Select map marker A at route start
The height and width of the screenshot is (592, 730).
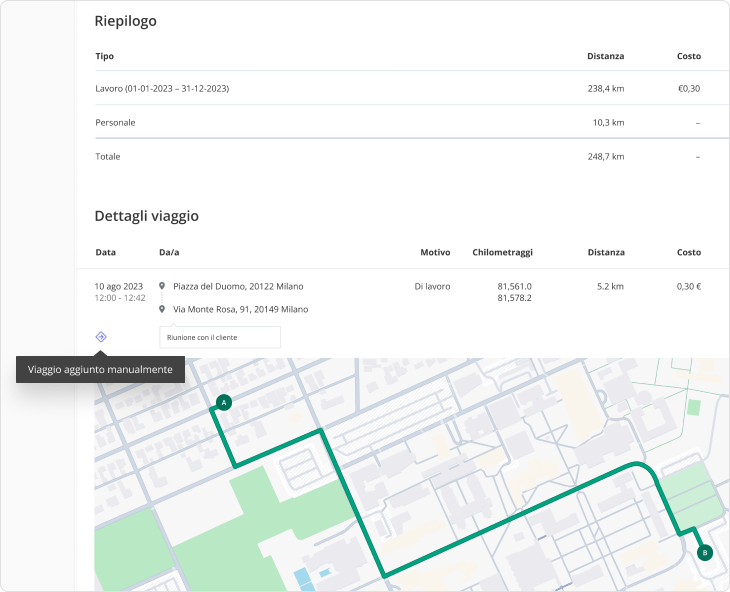224,402
